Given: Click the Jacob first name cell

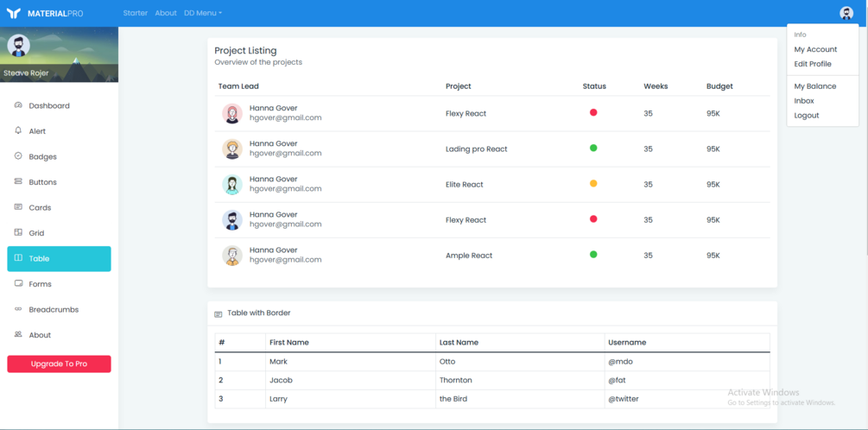Looking at the screenshot, I should point(351,381).
